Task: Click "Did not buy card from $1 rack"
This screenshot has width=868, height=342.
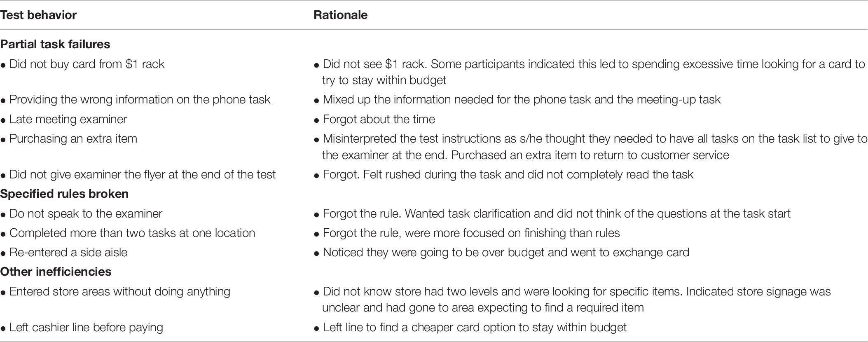Action: [x=87, y=64]
